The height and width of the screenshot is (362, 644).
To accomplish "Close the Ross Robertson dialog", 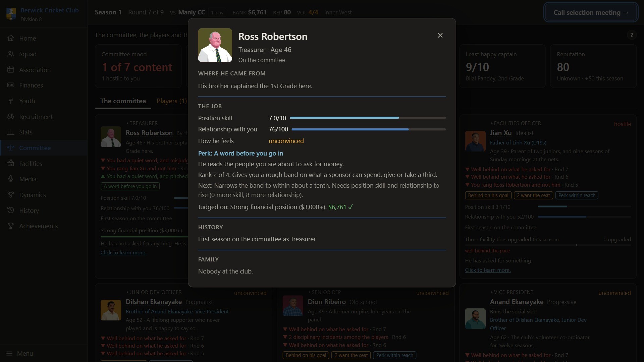I will (x=440, y=36).
